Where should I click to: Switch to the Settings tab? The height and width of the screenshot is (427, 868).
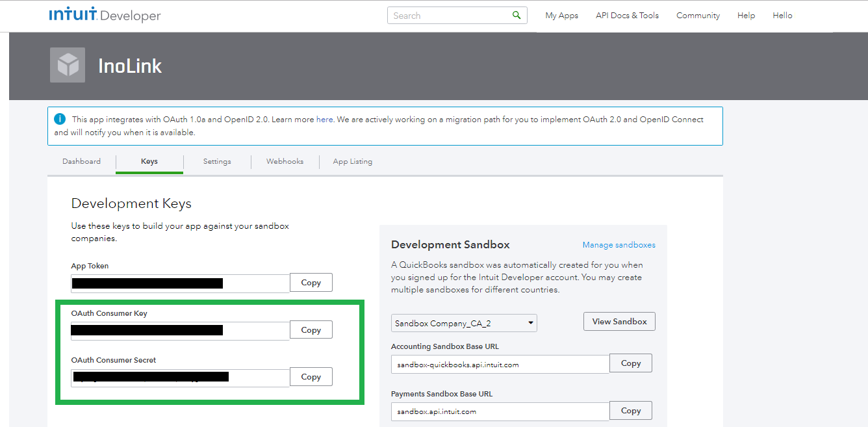[x=217, y=161]
